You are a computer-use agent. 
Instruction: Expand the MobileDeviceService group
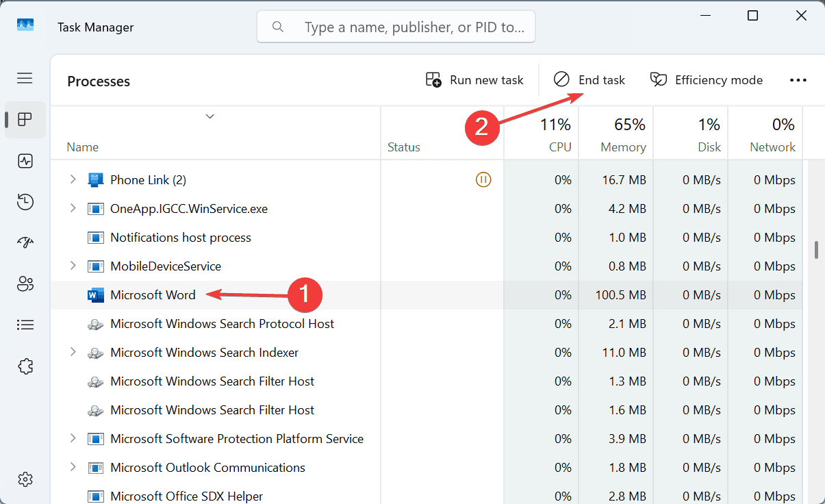point(73,266)
